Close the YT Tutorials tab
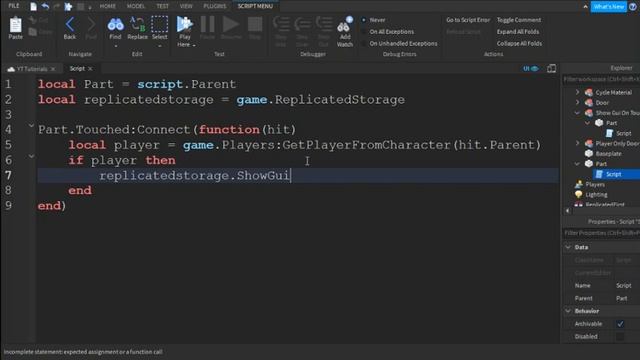Screen dimensions: 640x360 pos(53,69)
